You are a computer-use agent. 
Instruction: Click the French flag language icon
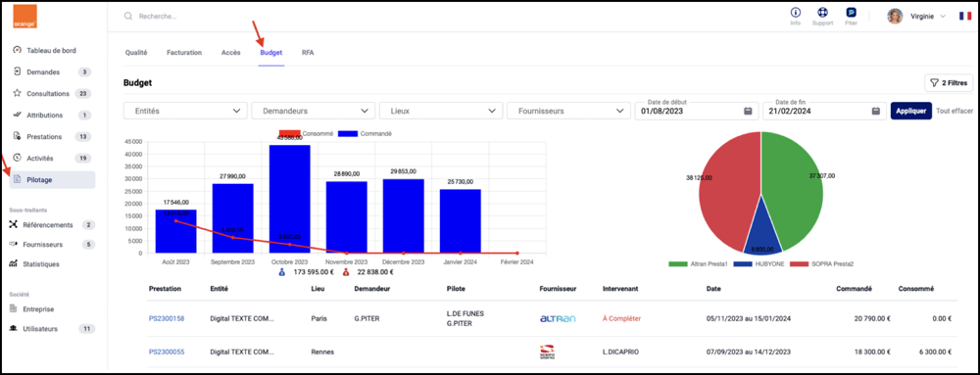click(965, 17)
